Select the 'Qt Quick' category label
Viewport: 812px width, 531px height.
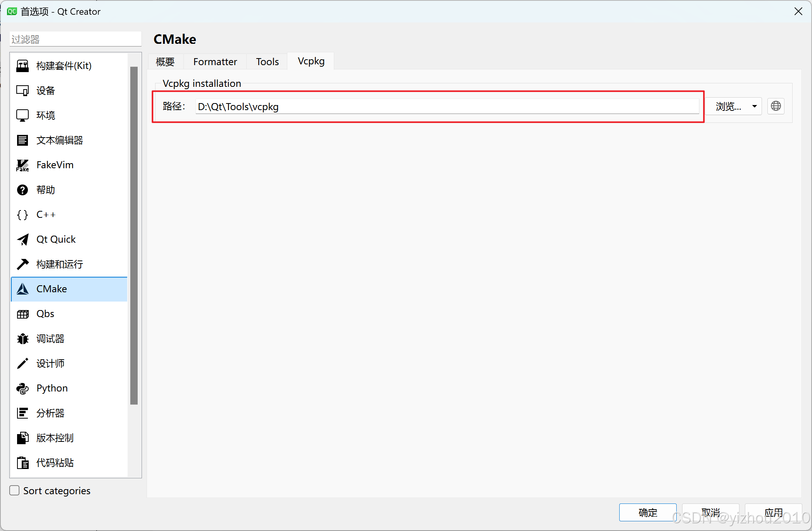click(x=56, y=240)
